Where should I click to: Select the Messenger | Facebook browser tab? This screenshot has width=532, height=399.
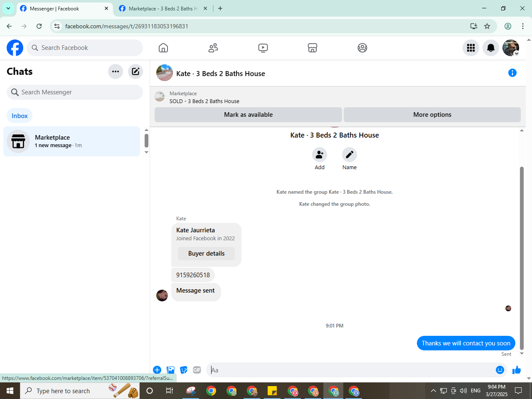64,8
